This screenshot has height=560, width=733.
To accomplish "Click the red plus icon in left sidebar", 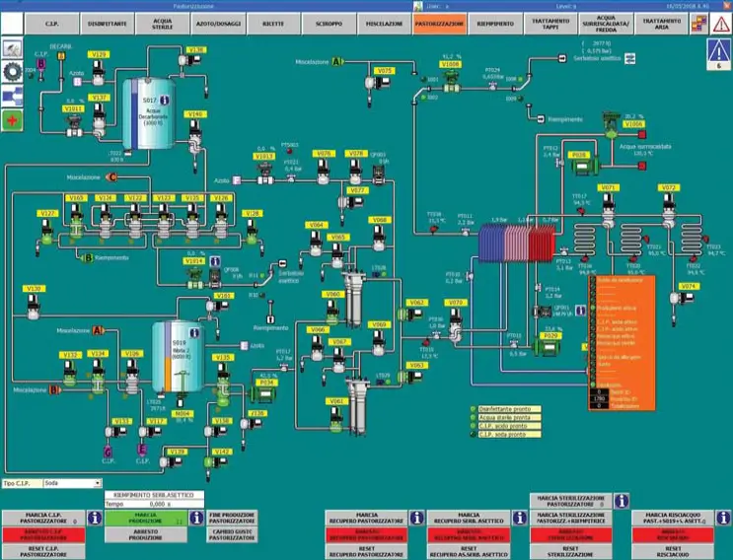I will (13, 119).
